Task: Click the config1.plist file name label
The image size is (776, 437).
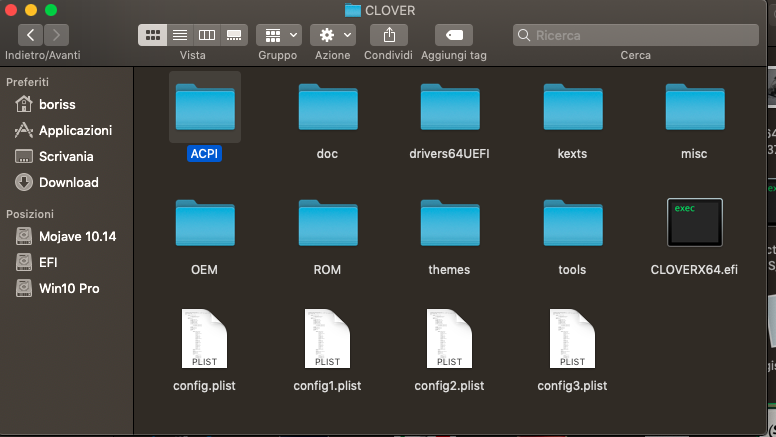Action: coord(327,386)
